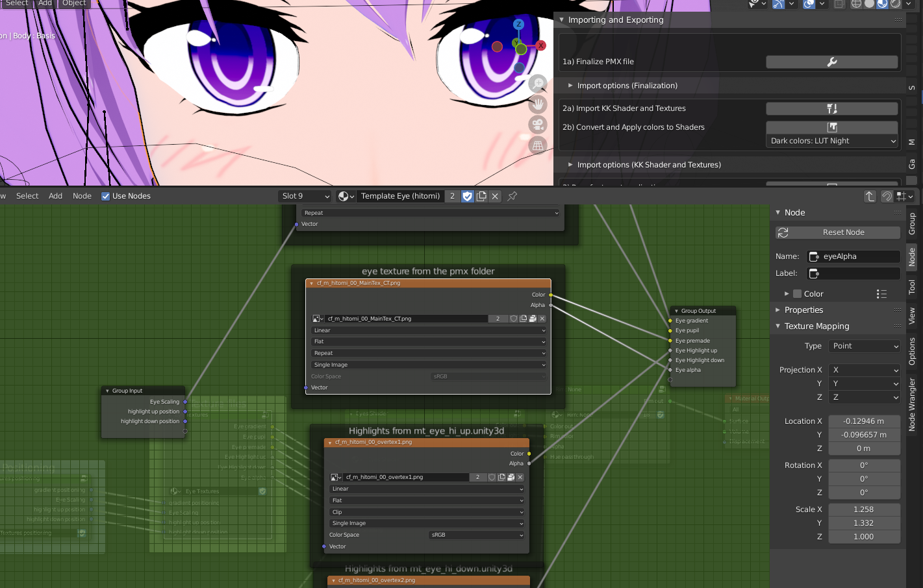Click the parent node tree arrow icon
The height and width of the screenshot is (588, 923).
point(870,196)
